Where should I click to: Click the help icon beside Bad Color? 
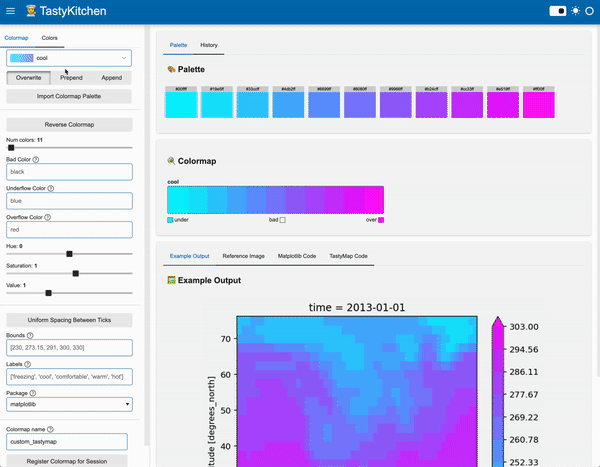click(x=36, y=159)
